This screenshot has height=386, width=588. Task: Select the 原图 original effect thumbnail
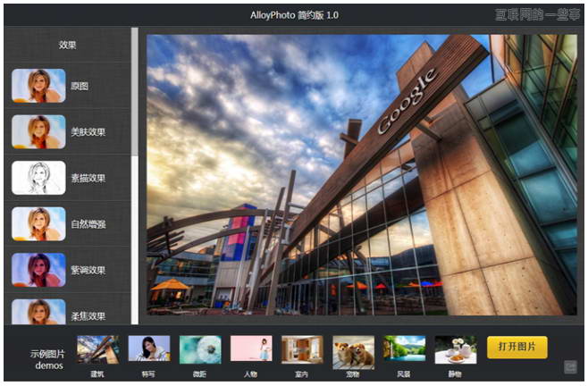(38, 86)
